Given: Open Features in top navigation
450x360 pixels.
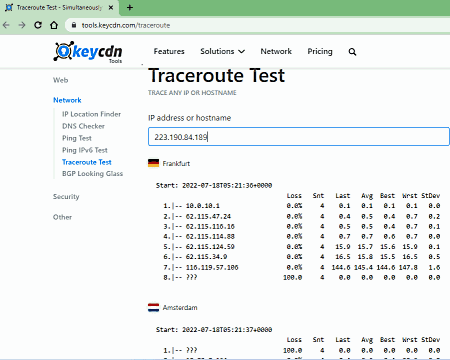Looking at the screenshot, I should click(x=169, y=51).
